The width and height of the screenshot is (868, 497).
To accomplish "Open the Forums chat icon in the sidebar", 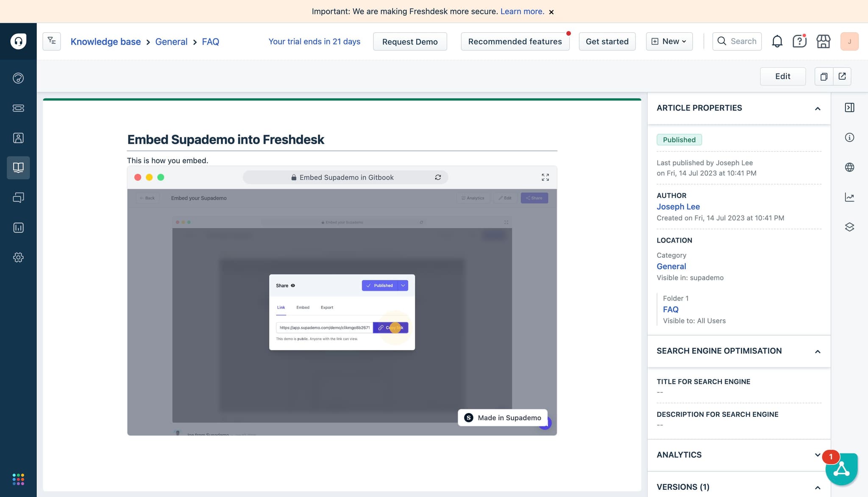I will tap(18, 198).
